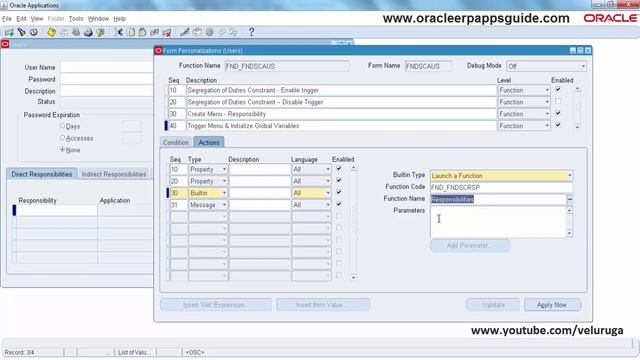Toggle Enabled checkbox for Trigger Menu row

558,125
